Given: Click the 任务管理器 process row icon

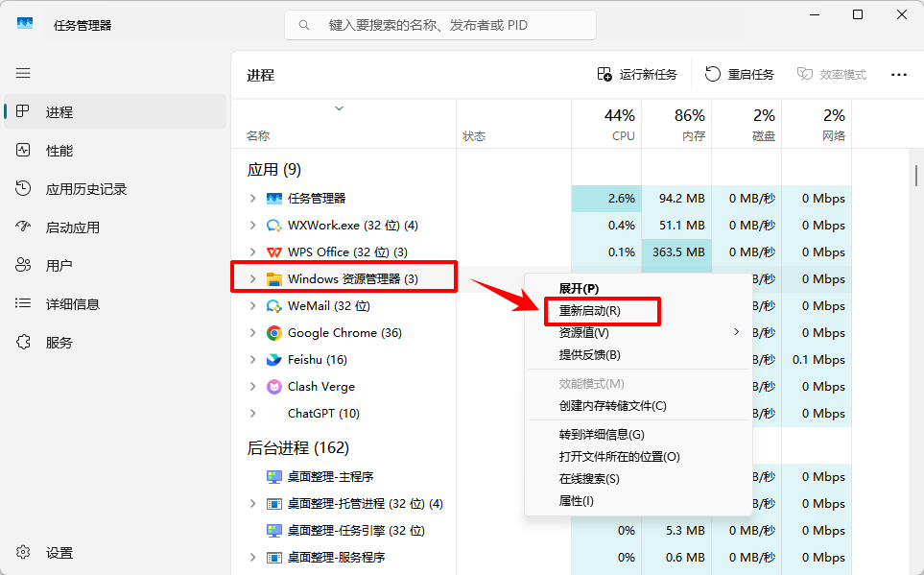Looking at the screenshot, I should [x=274, y=198].
